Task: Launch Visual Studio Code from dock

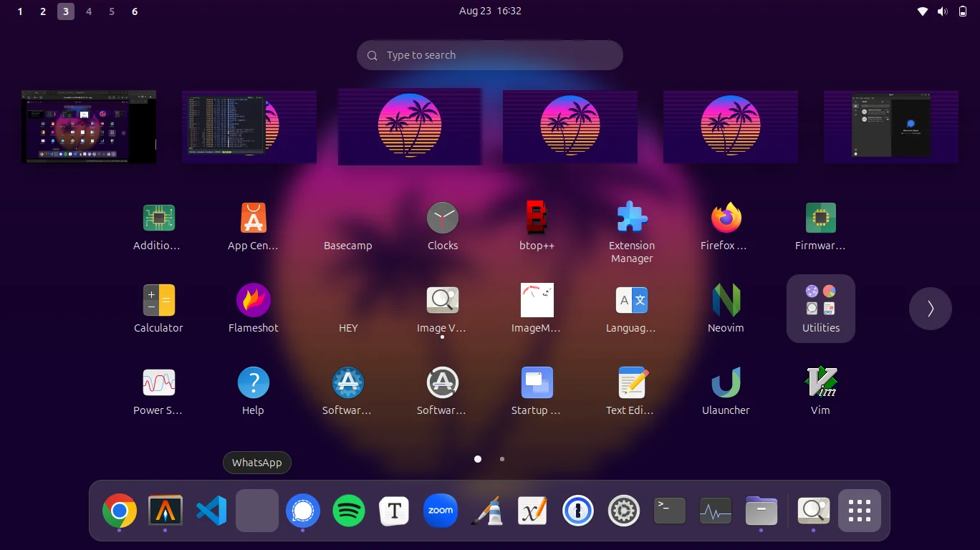Action: (x=211, y=511)
